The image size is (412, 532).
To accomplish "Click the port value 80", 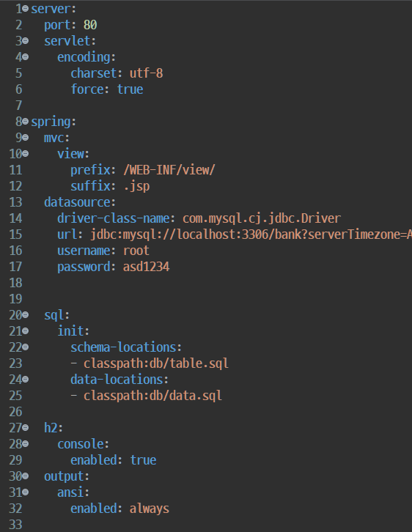I will [x=90, y=25].
